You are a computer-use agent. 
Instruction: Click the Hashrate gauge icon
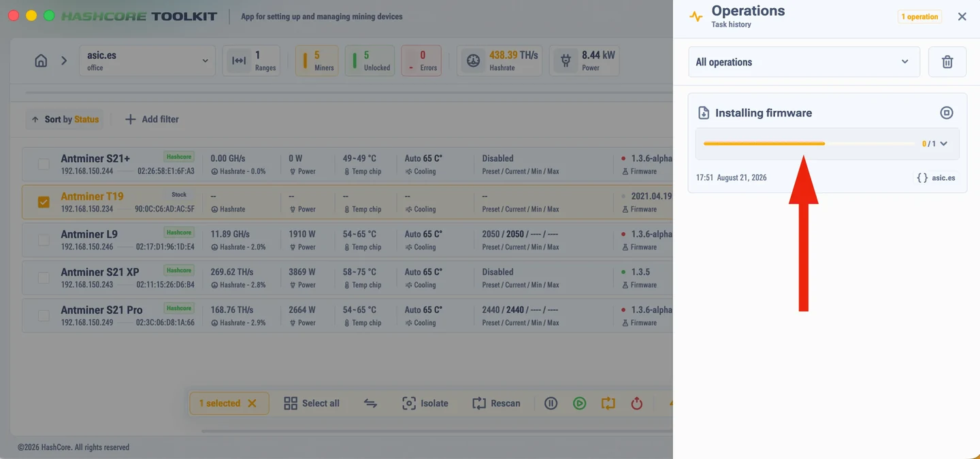[x=473, y=61]
